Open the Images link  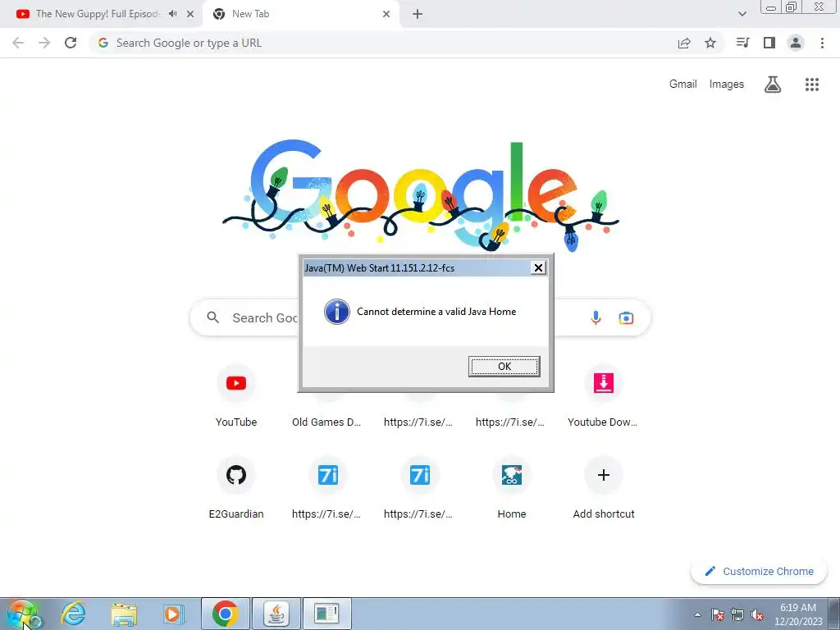pyautogui.click(x=727, y=84)
